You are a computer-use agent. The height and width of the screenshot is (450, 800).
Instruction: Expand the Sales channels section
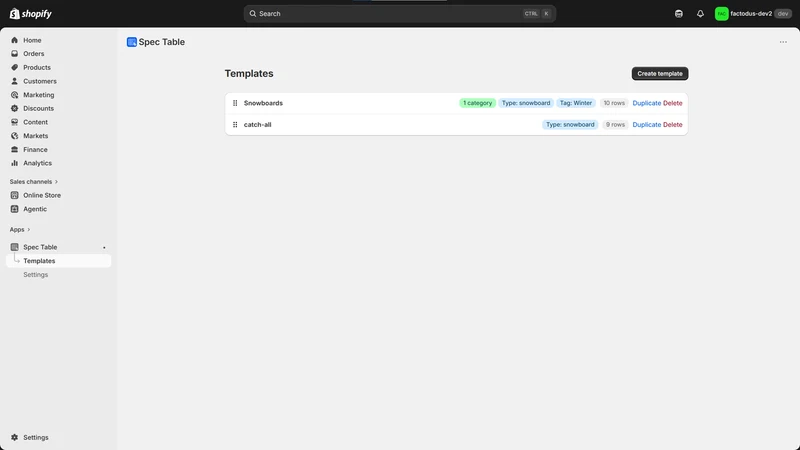pyautogui.click(x=34, y=182)
